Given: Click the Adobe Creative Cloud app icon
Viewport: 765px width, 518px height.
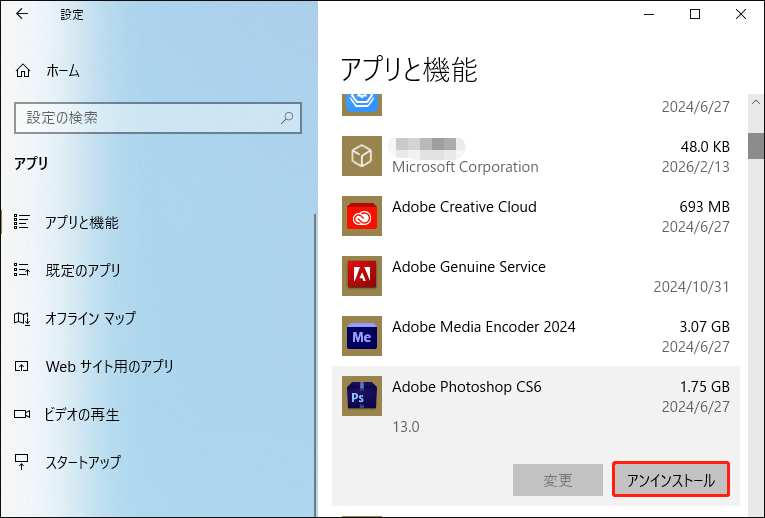Looking at the screenshot, I should (x=362, y=216).
